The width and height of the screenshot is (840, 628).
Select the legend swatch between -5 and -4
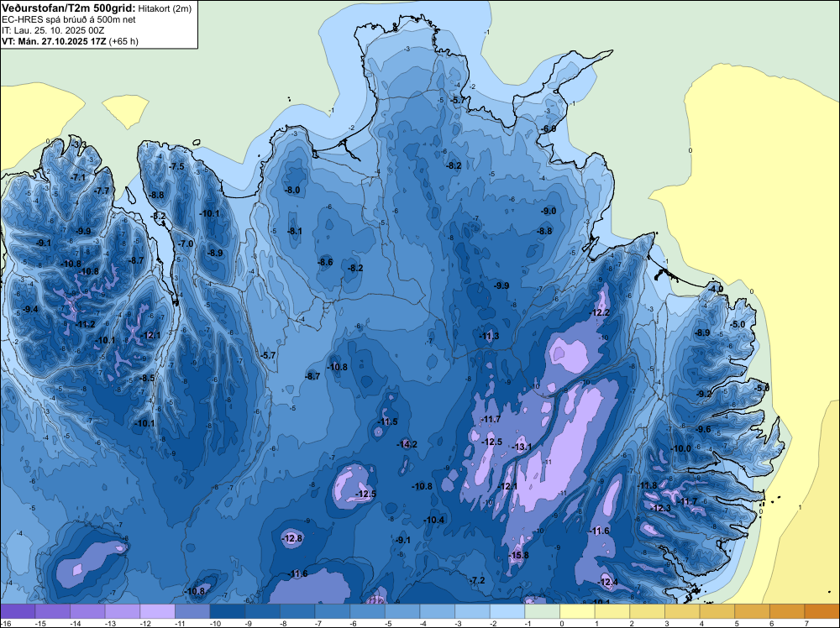pyautogui.click(x=402, y=611)
